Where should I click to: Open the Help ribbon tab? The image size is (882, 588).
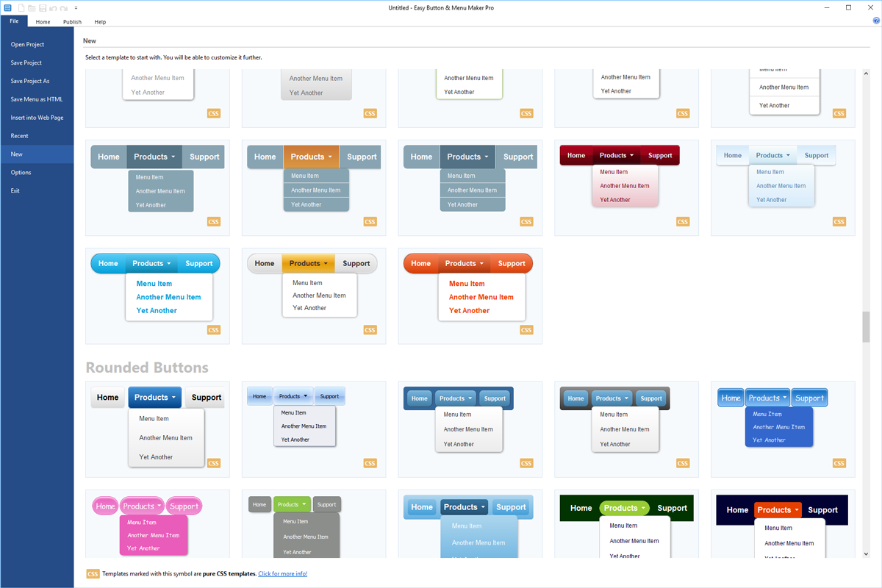click(100, 22)
